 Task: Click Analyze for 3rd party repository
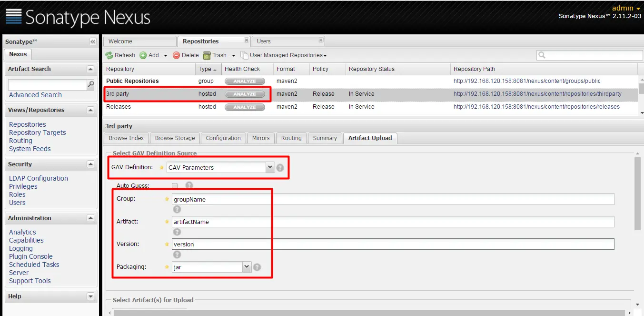point(245,94)
